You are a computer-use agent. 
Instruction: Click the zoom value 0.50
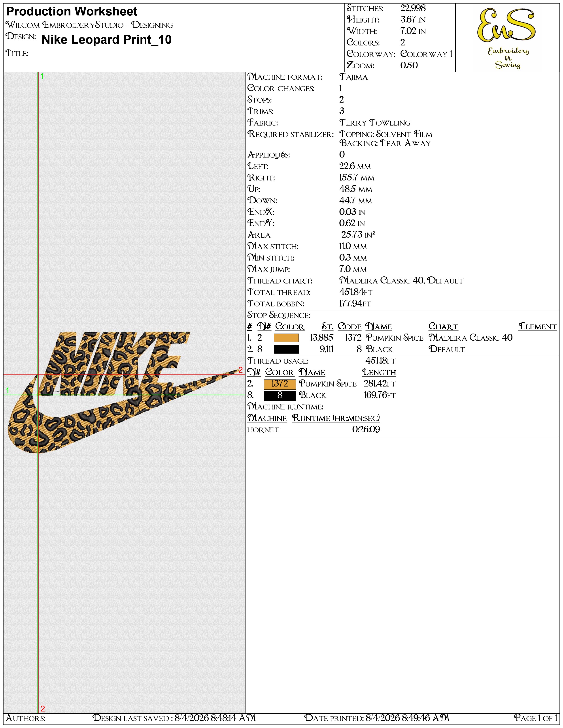point(409,65)
